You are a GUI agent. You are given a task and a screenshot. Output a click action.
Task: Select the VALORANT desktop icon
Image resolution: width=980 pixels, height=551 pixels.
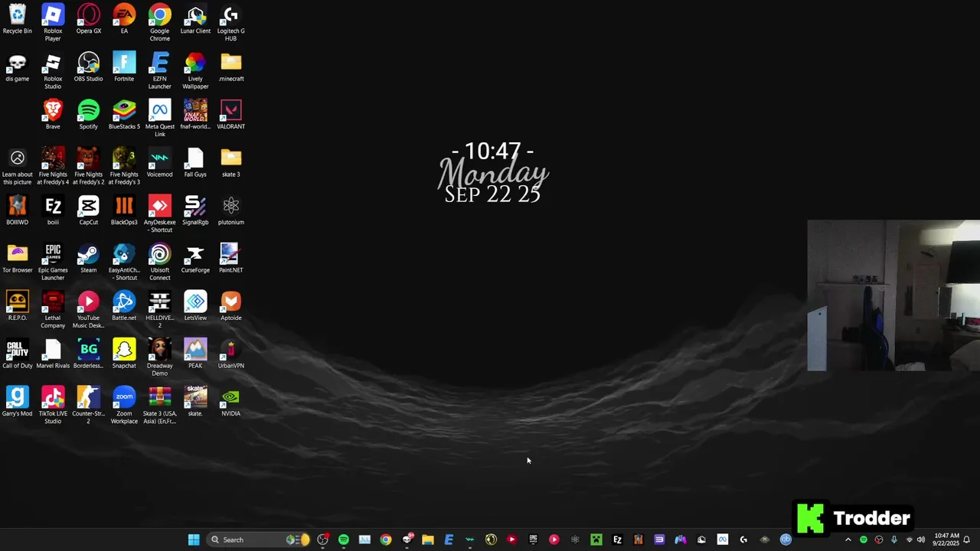(230, 115)
